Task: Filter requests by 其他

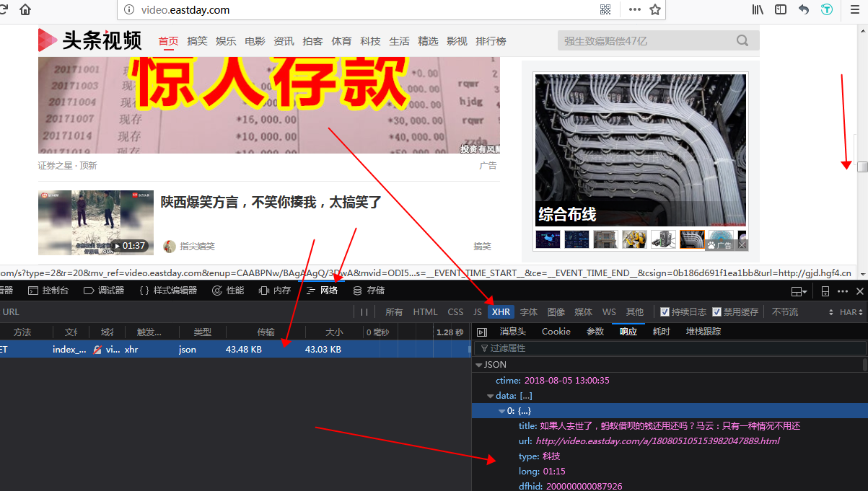Action: click(635, 312)
